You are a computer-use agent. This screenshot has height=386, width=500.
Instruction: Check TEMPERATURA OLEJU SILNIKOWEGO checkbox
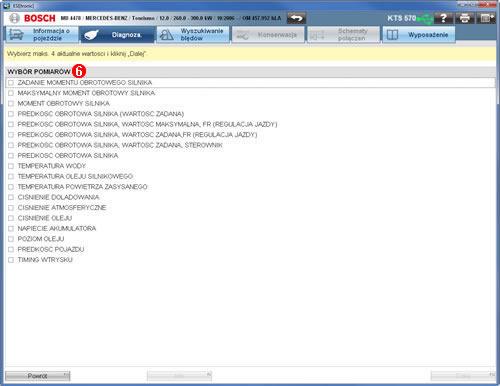(x=11, y=176)
